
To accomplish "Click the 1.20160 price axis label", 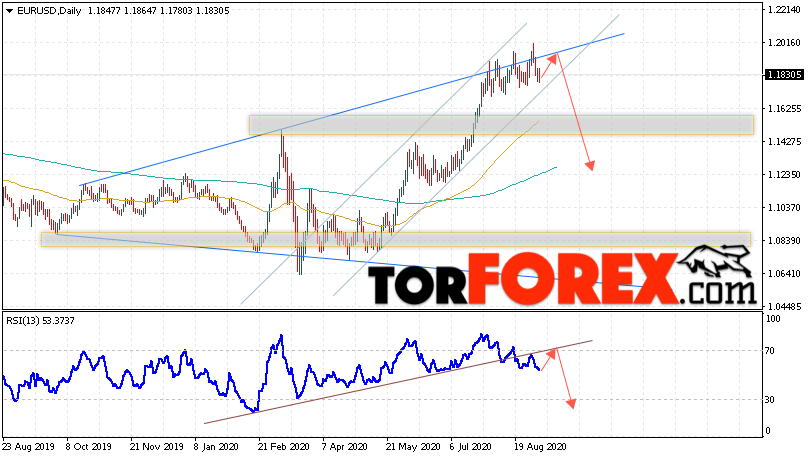I will tap(784, 43).
